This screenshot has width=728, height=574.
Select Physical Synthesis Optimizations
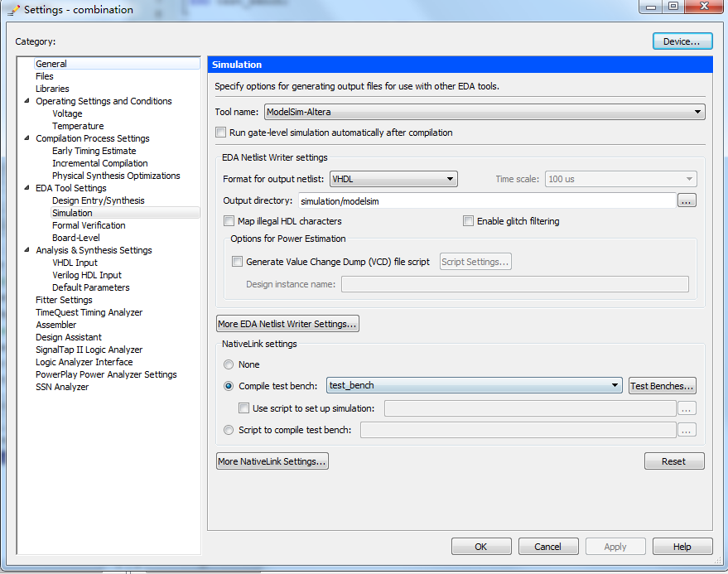[x=116, y=176]
